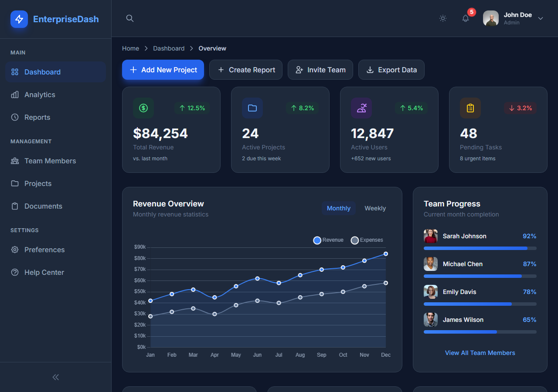The image size is (558, 392).
Task: Open Preferences in the sidebar
Action: (56, 250)
